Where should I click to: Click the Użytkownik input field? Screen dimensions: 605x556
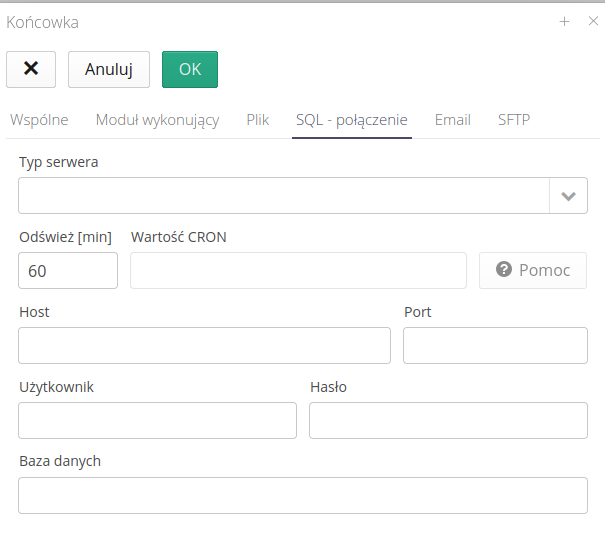coord(157,421)
